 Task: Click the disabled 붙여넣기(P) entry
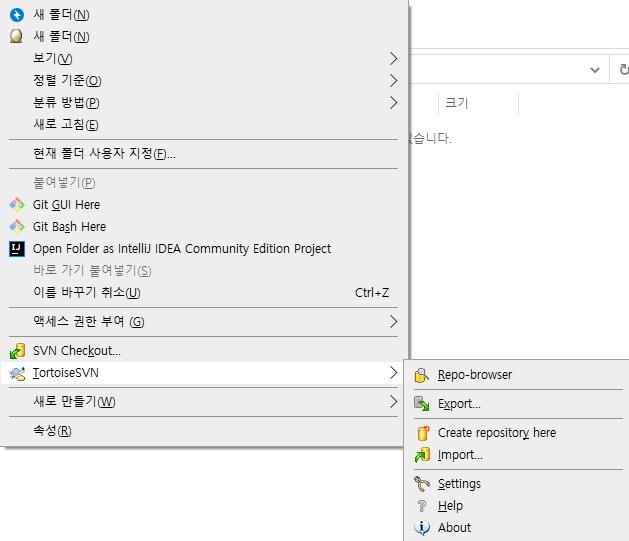tap(64, 183)
